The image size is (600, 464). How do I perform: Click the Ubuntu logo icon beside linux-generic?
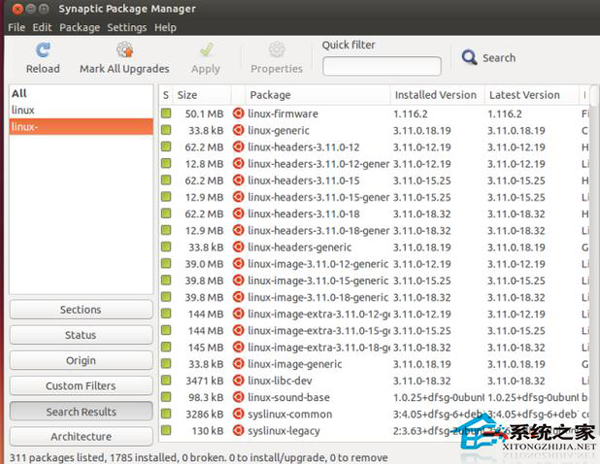238,130
